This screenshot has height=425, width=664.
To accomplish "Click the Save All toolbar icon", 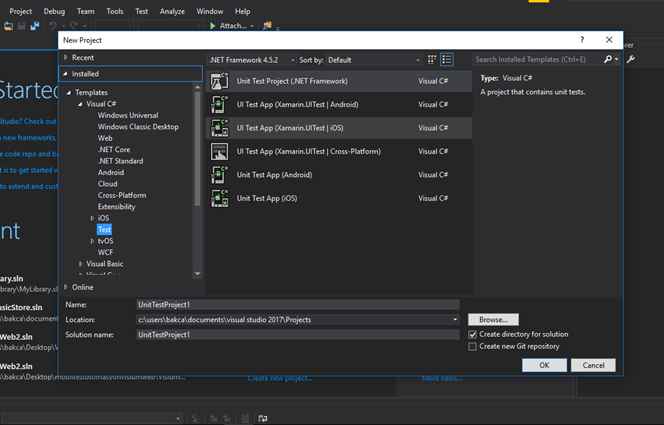I will 35,26.
